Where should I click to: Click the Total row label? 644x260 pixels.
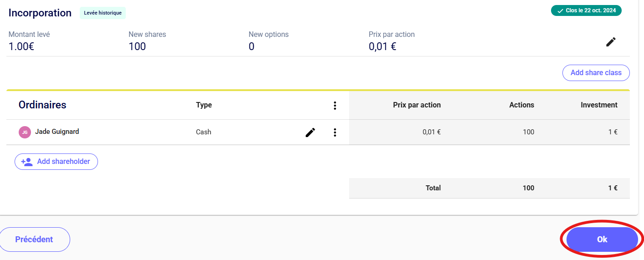[x=433, y=188]
